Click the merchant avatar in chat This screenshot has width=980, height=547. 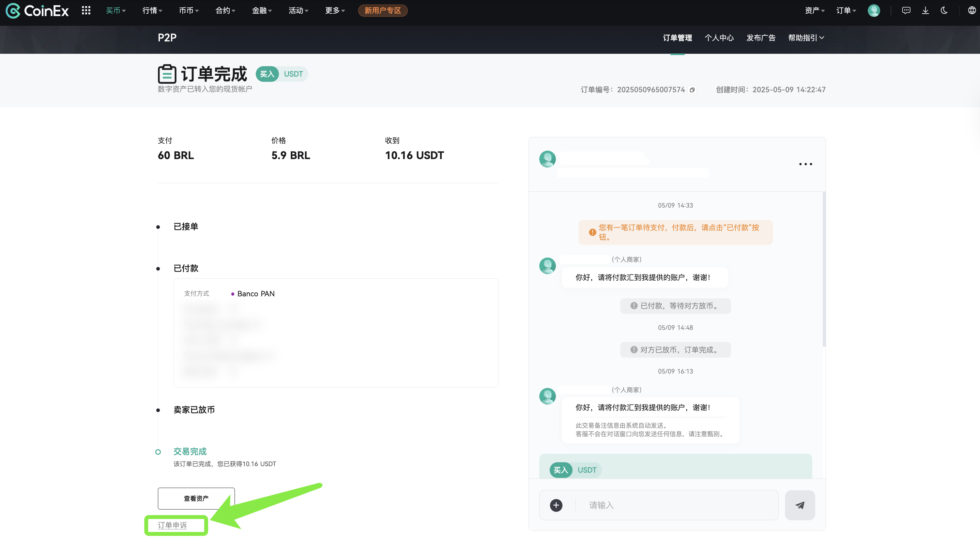point(547,266)
